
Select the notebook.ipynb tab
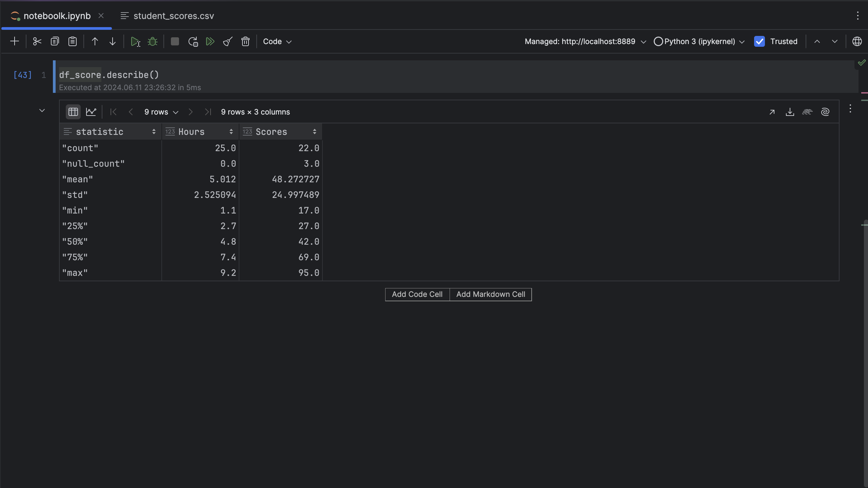coord(57,16)
